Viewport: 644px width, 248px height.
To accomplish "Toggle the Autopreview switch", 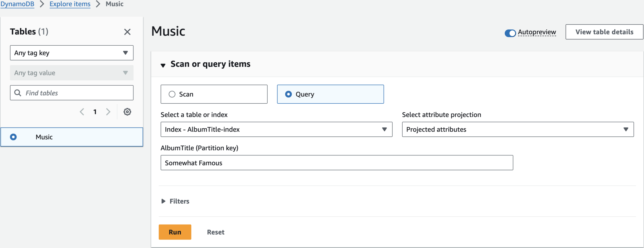I will (510, 33).
